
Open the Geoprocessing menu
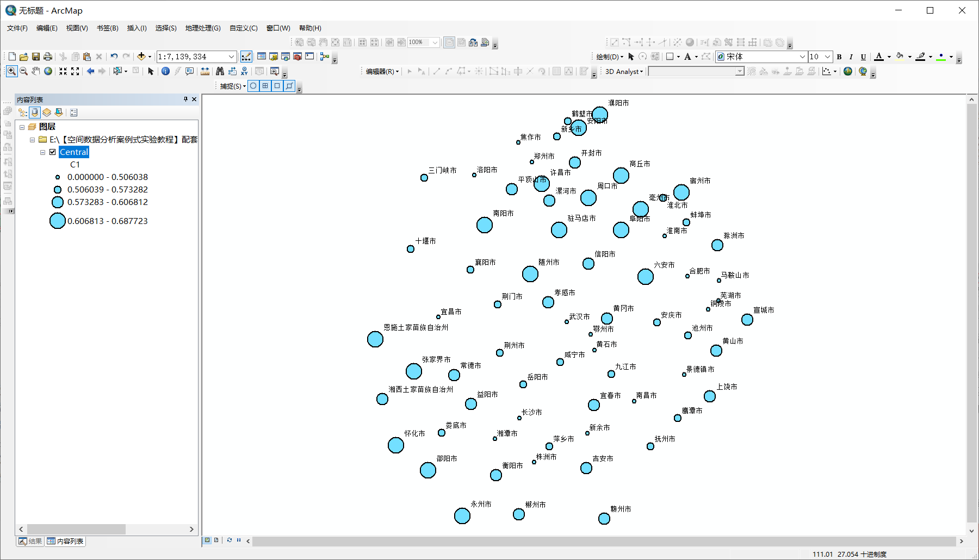pyautogui.click(x=203, y=28)
